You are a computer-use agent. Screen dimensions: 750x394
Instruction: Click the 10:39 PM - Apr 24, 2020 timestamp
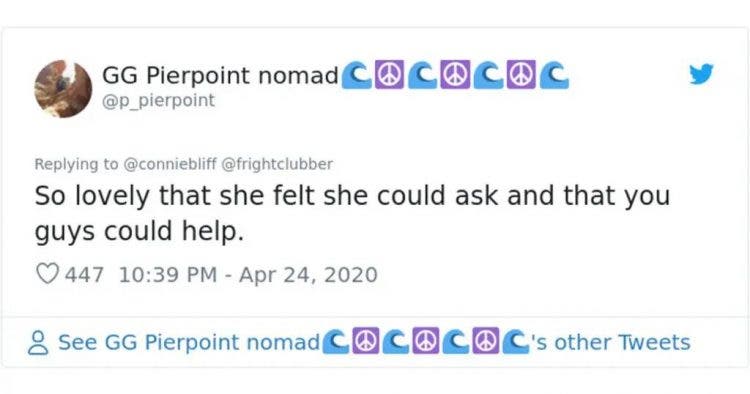click(x=248, y=274)
